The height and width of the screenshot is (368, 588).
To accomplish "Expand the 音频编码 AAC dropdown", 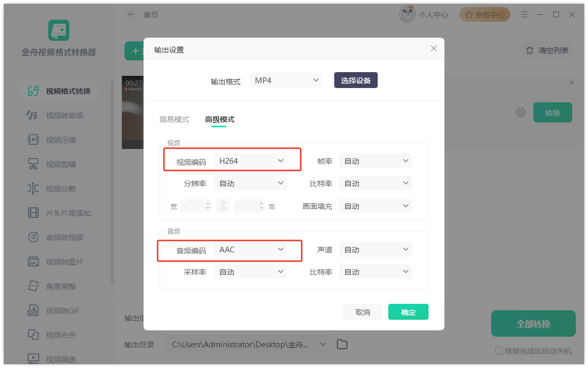I will pyautogui.click(x=250, y=250).
